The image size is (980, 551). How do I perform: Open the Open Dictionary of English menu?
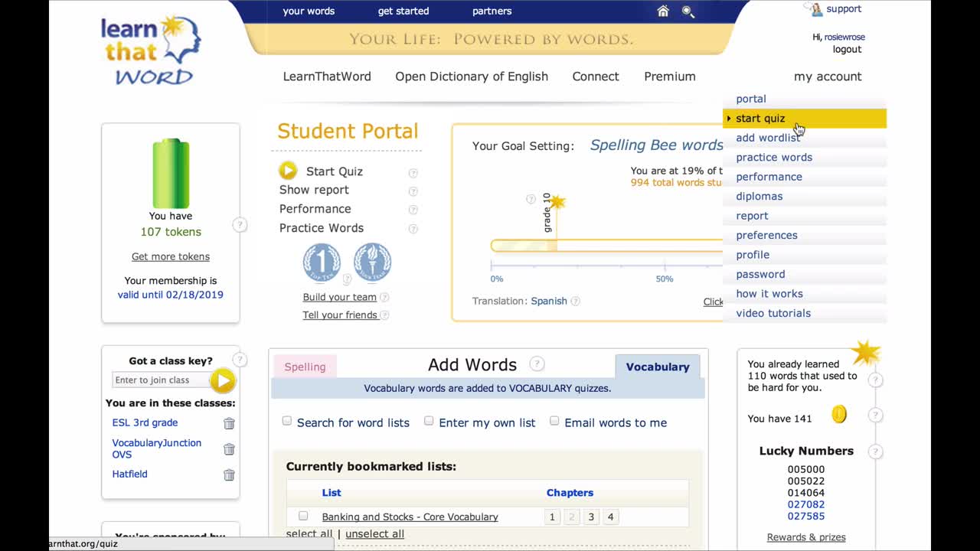tap(472, 77)
